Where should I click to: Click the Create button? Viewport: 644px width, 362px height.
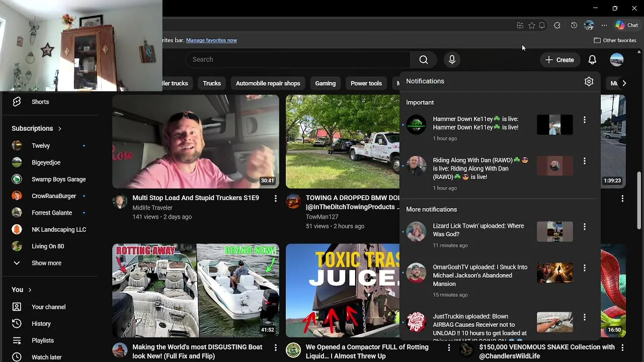click(x=559, y=60)
